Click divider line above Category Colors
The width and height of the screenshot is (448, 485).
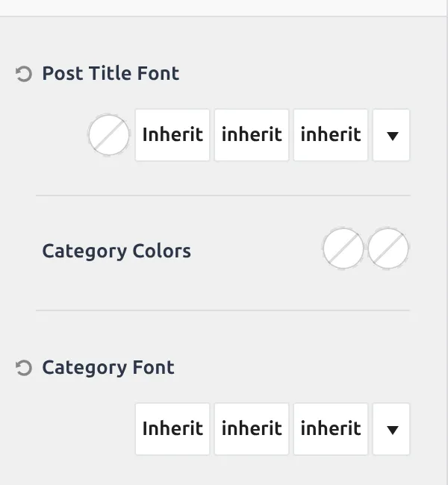pyautogui.click(x=223, y=195)
